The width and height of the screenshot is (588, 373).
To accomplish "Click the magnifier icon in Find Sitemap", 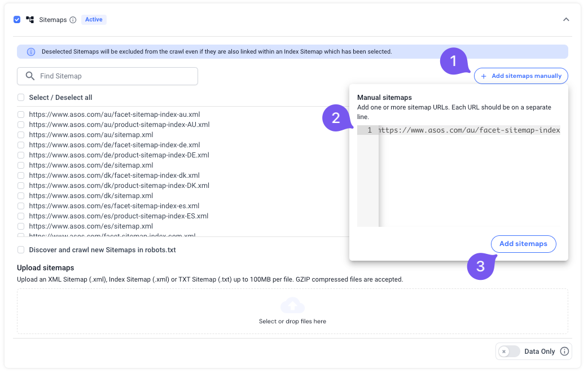I will coord(30,76).
